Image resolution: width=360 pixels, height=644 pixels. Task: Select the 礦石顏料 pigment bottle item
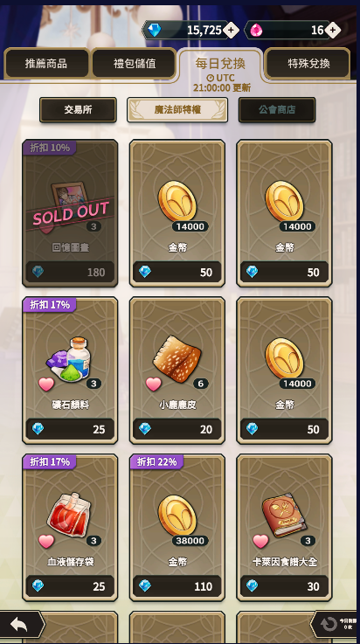(70, 360)
